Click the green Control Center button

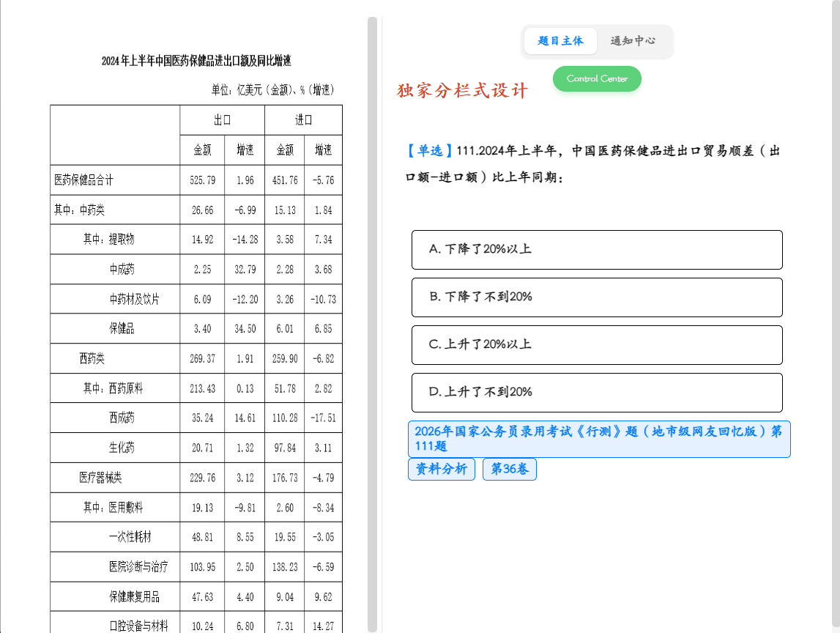click(x=597, y=79)
